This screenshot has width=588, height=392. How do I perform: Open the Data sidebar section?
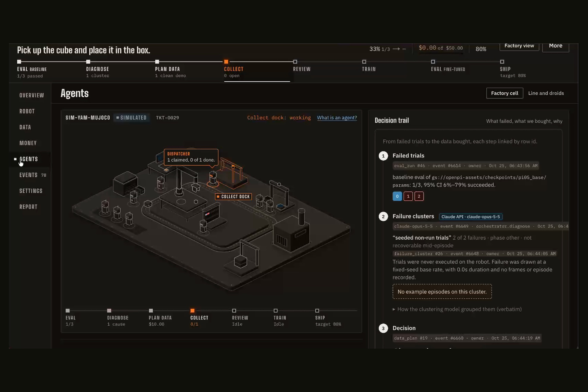point(25,127)
